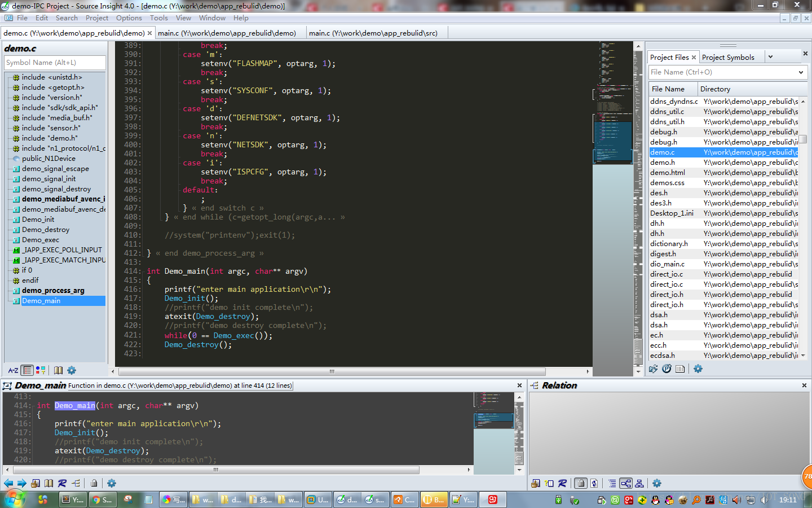The image size is (812, 508).
Task: Open project window options gear
Action: (x=698, y=369)
